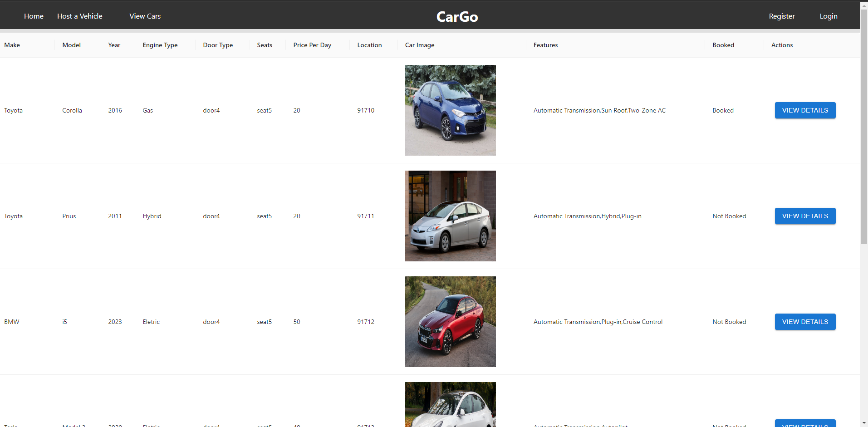Select the Booked status of the Corolla
This screenshot has height=427, width=868.
[722, 110]
